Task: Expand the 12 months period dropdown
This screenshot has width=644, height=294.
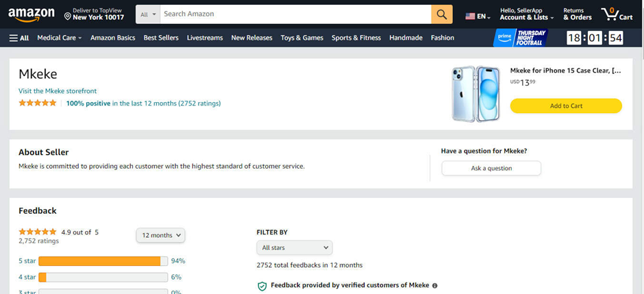Action: tap(160, 235)
